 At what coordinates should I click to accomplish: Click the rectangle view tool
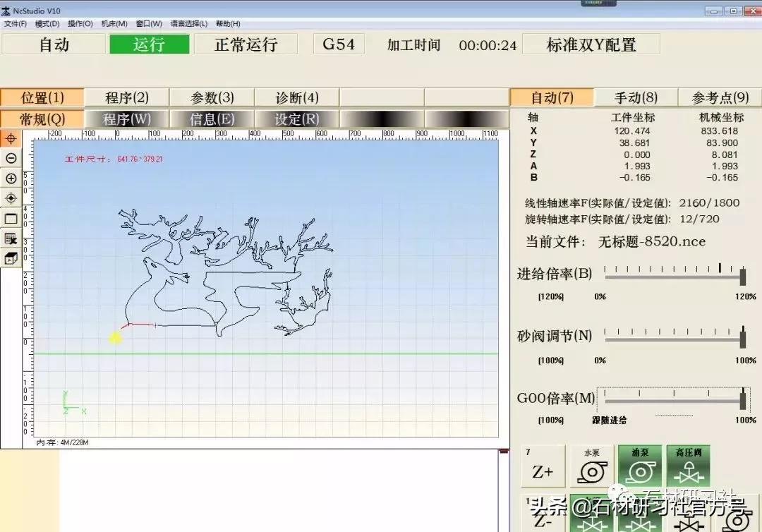coord(10,219)
